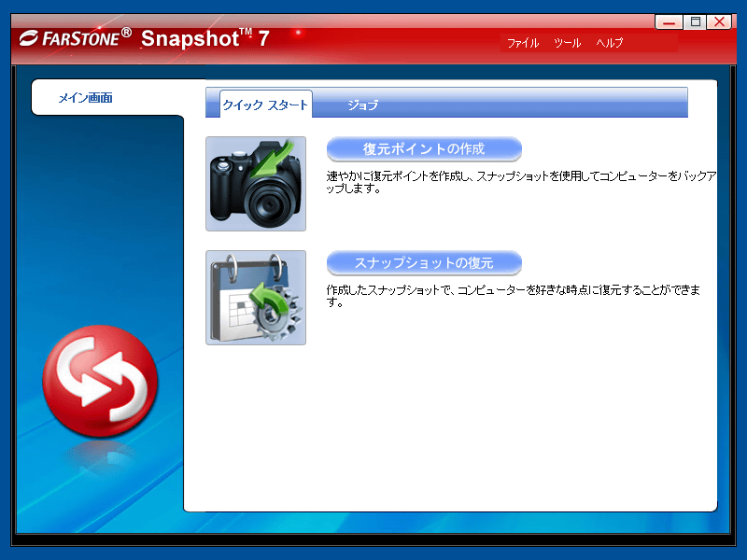747x560 pixels.
Task: Click the Snapshot 7 title text
Action: pos(205,38)
